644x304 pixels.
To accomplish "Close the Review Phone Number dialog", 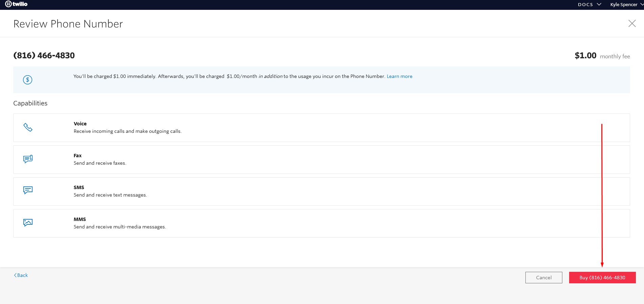I will coord(632,23).
